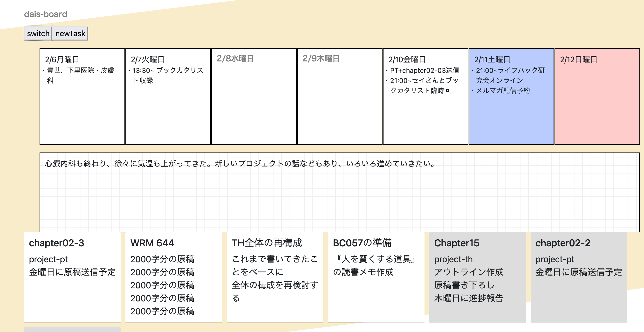Click the ブックカタリスト収録 entry on Tuesday
This screenshot has height=332, width=644.
point(167,76)
